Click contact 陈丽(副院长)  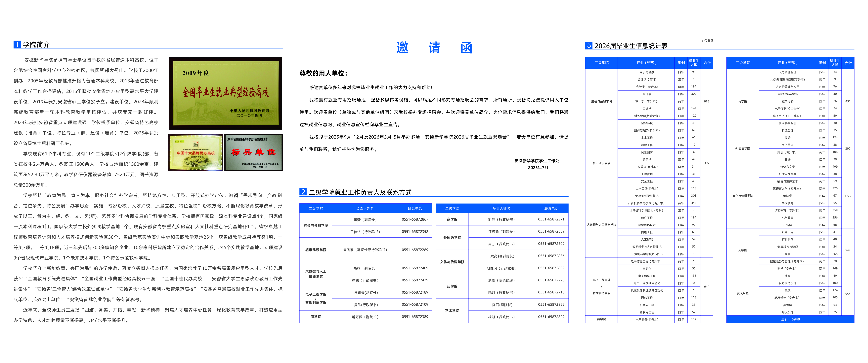(502, 305)
